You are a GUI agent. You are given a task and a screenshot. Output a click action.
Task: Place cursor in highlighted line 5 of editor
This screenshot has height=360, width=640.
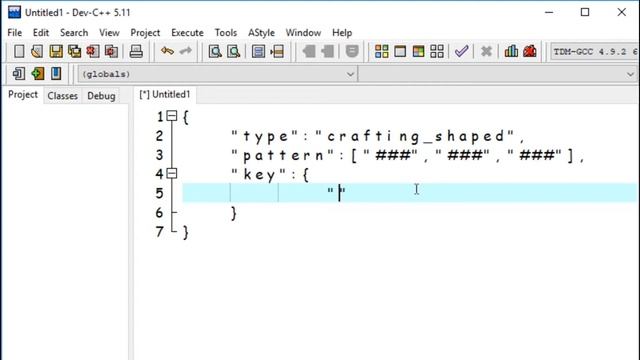point(409,193)
